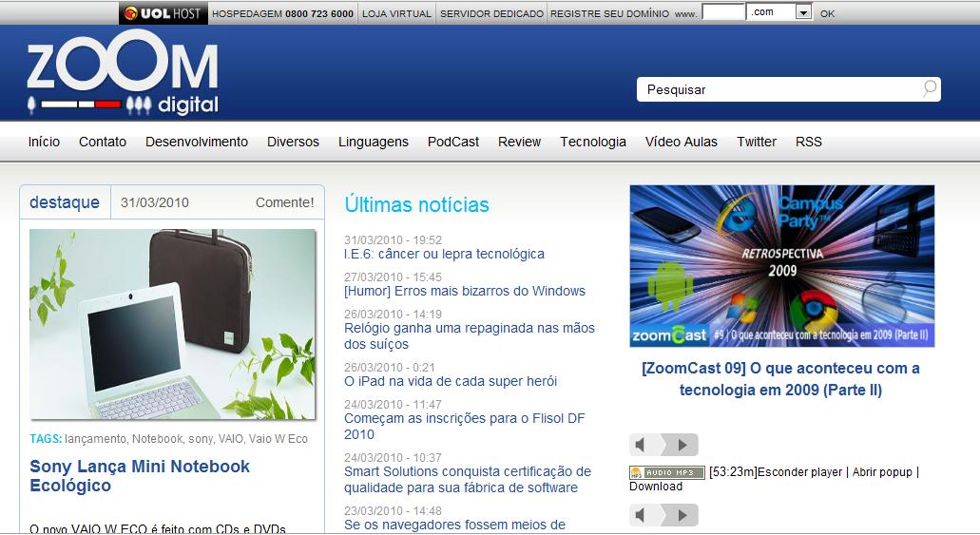Viewport: 980px width, 535px height.
Task: Open the Smart Solutions certificação article
Action: pyautogui.click(x=468, y=479)
